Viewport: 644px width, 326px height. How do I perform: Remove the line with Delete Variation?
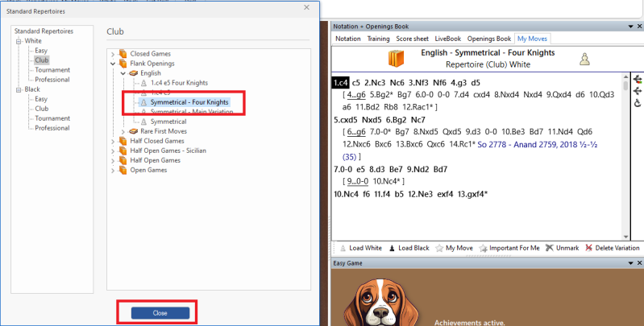(x=612, y=248)
